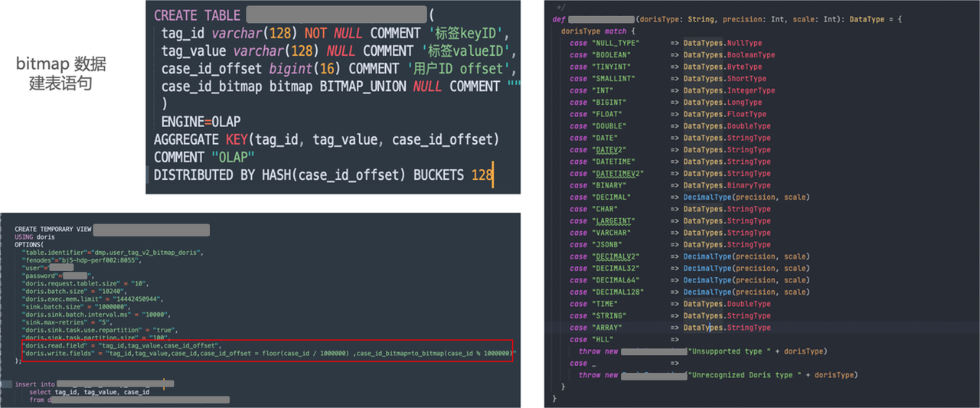The height and width of the screenshot is (408, 980).
Task: Click the 'ENGINE=OLAP' line
Action: (x=201, y=122)
